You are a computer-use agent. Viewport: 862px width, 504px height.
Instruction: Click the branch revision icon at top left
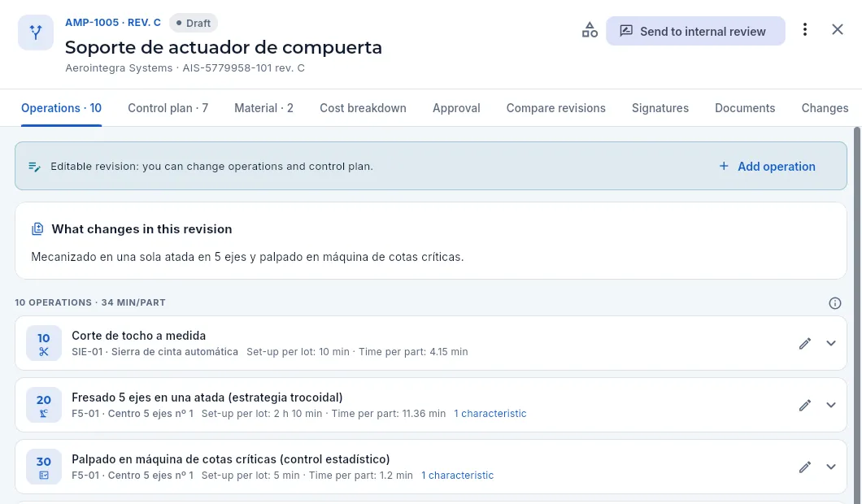(x=36, y=33)
